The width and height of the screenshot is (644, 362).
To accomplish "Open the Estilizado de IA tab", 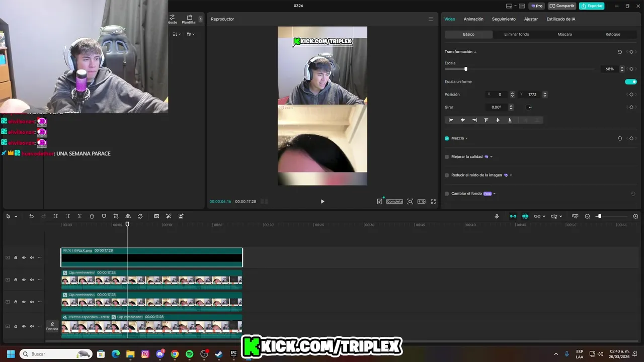I will coord(561,19).
